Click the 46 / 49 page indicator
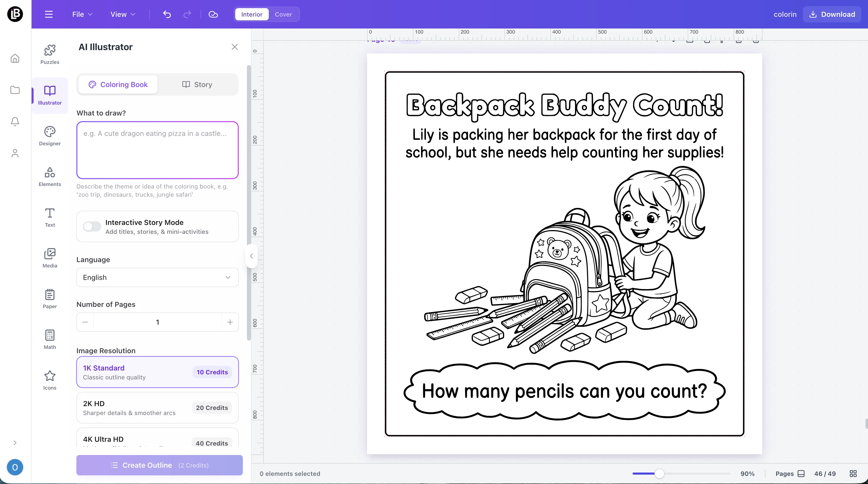Viewport: 868px width, 484px height. [x=825, y=474]
